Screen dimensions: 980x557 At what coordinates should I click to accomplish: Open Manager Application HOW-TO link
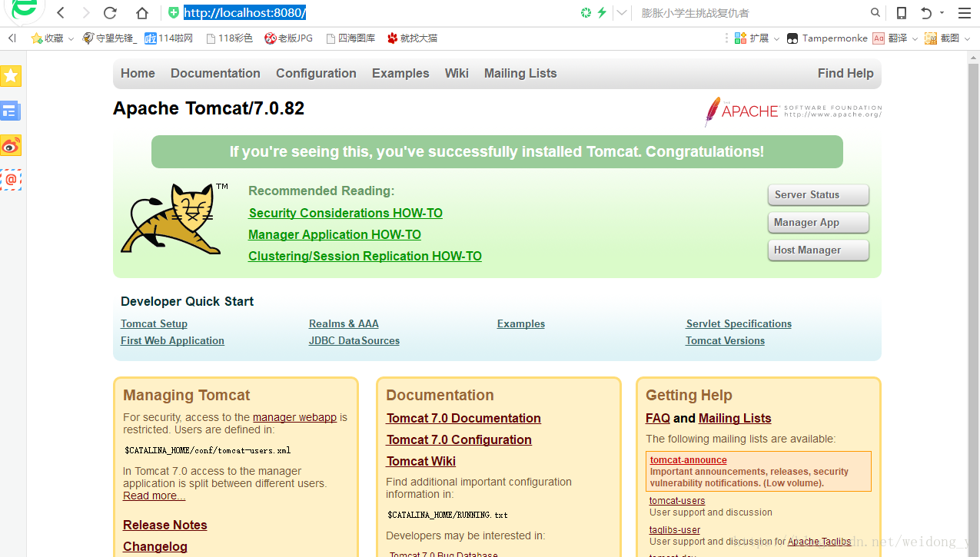point(334,234)
